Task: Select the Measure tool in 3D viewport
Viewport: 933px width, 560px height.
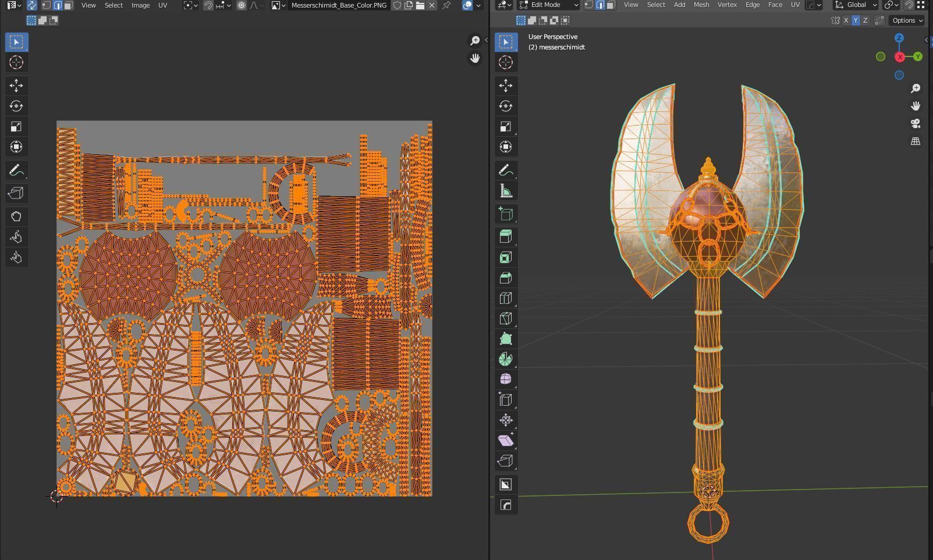Action: [x=505, y=190]
